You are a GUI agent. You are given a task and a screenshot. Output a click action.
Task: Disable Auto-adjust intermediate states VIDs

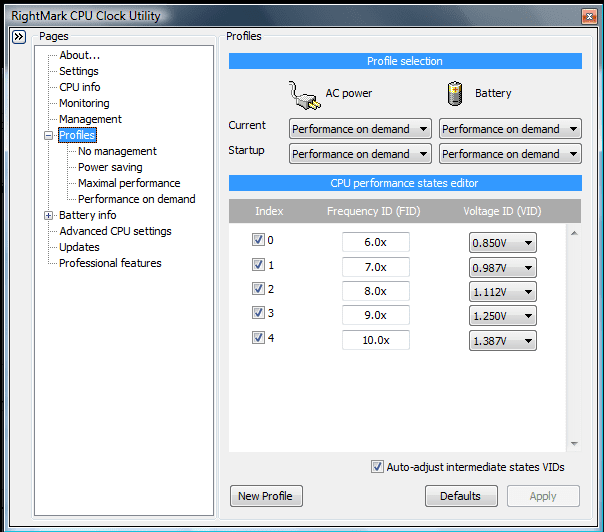(x=377, y=467)
